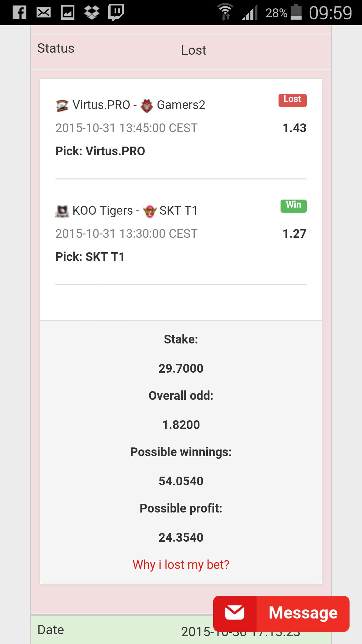362x644 pixels.
Task: Click the Gamers2 team logo
Action: 146,106
